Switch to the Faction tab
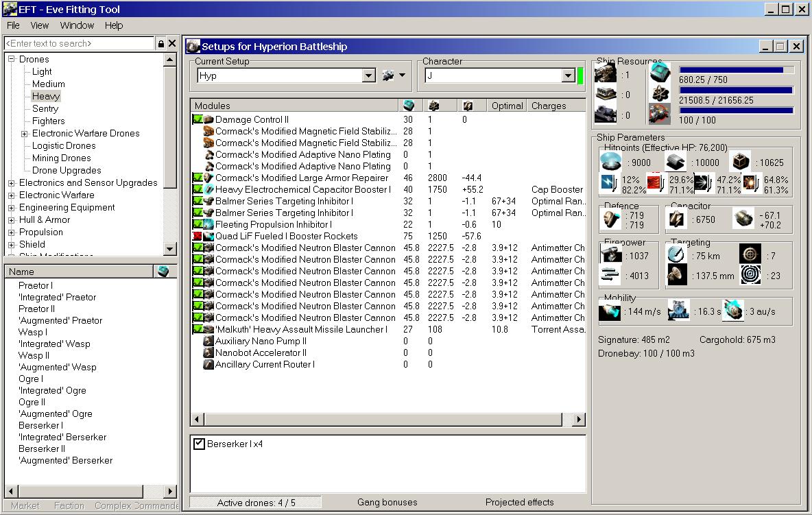This screenshot has width=812, height=515. [x=69, y=505]
